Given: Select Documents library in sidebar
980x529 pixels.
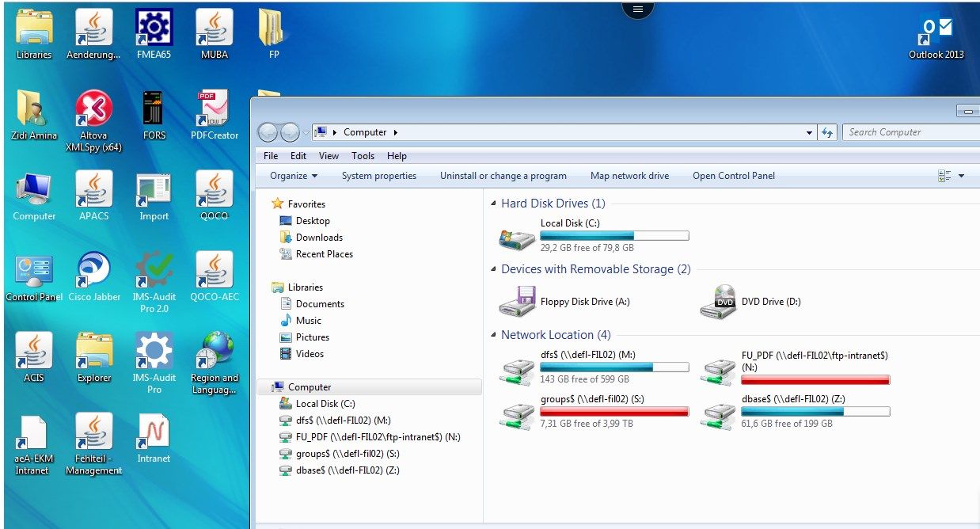Looking at the screenshot, I should click(x=313, y=304).
